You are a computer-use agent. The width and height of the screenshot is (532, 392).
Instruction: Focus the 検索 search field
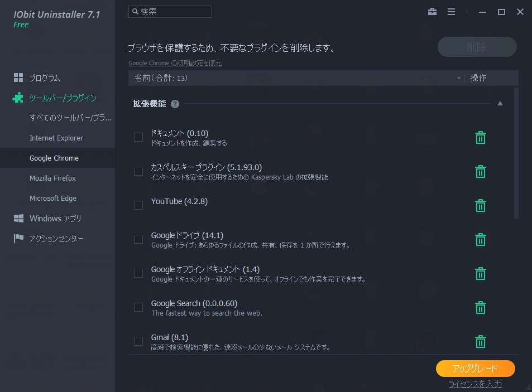tap(170, 12)
